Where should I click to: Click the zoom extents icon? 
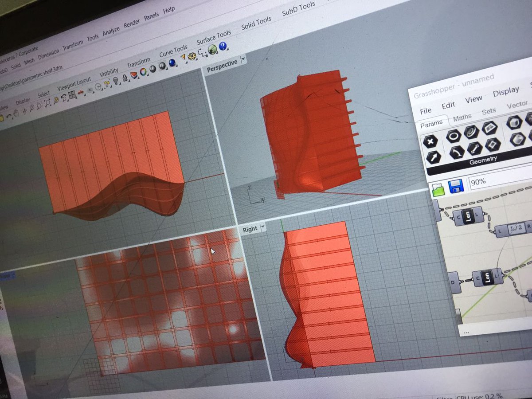(x=48, y=103)
